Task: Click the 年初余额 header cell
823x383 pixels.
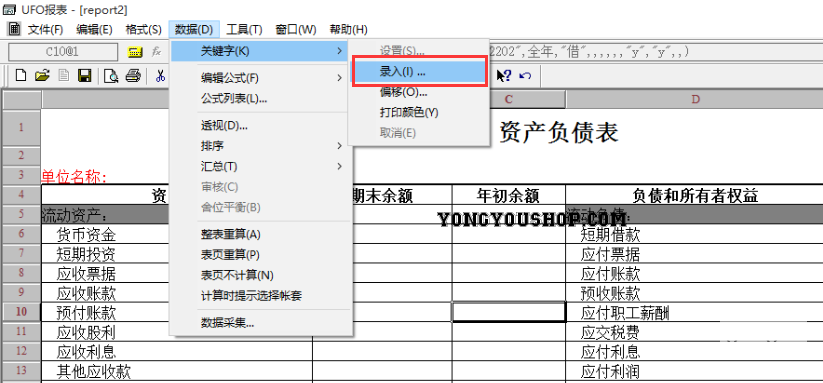Action: [x=508, y=195]
